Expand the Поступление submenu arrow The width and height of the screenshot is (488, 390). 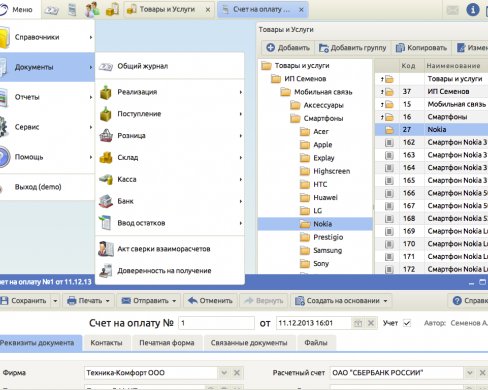[x=240, y=114]
